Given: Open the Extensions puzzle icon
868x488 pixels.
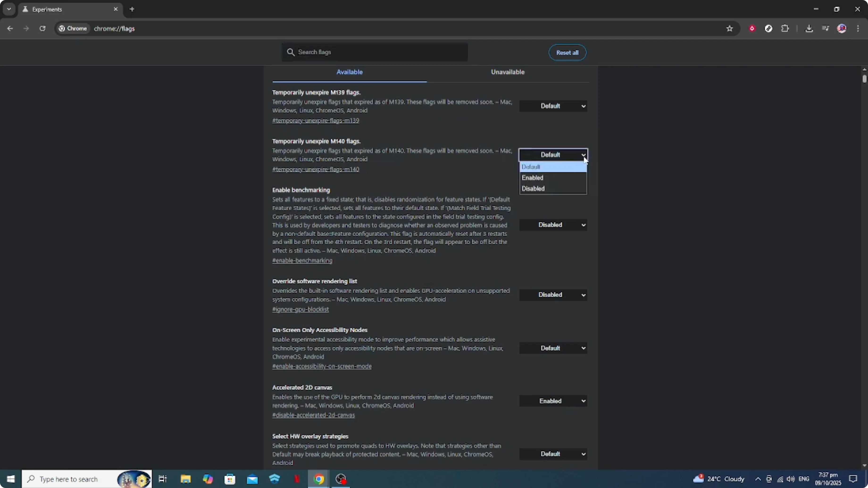Looking at the screenshot, I should coord(785,29).
